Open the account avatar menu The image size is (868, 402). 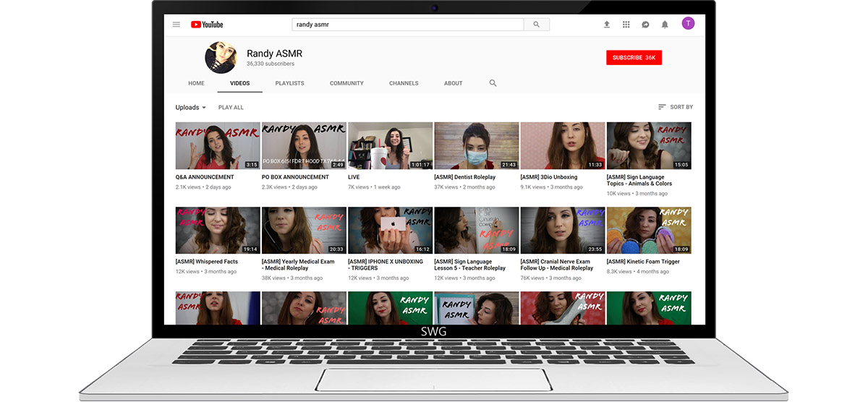click(x=688, y=24)
